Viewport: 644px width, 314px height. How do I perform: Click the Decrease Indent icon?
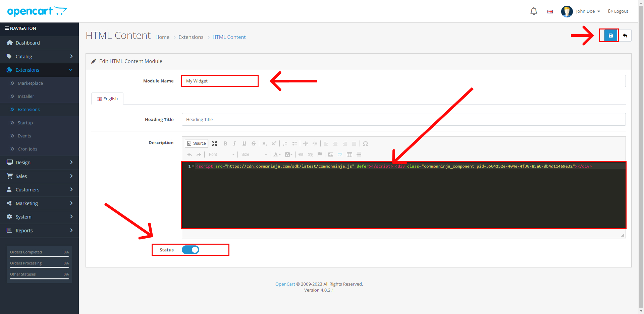pos(306,143)
